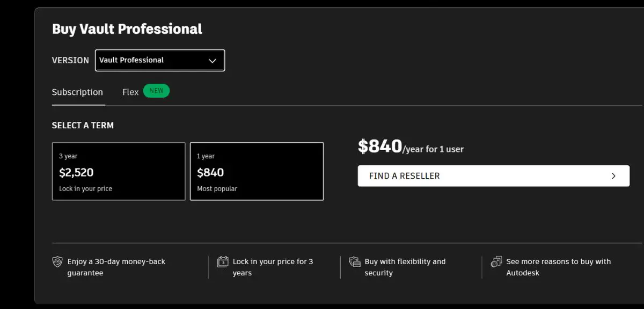Screen dimensions: 644x322
Task: Click the money-back guarantee shield icon
Action: click(x=57, y=262)
